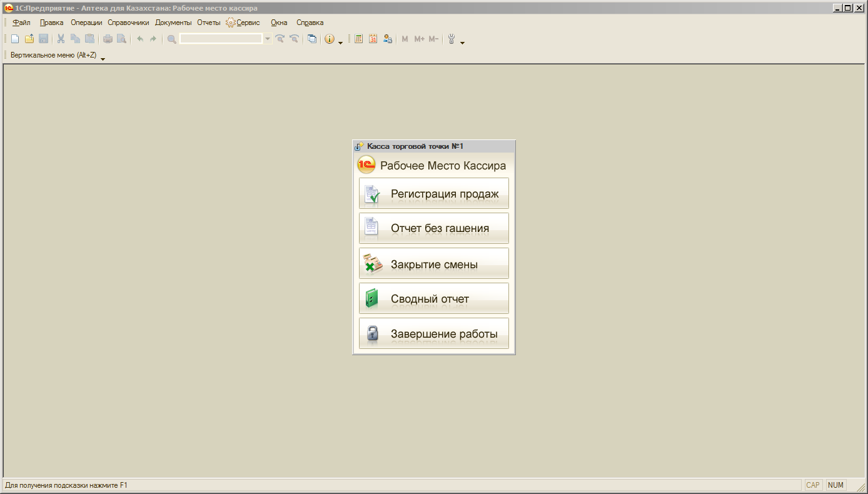The width and height of the screenshot is (868, 494).
Task: Open the calendar toolbar icon
Action: coord(373,39)
